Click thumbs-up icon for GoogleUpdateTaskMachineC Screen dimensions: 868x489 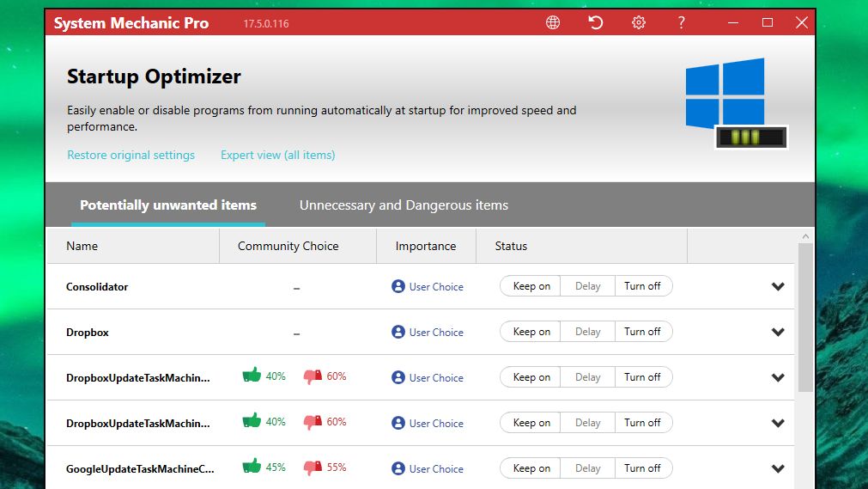point(252,467)
